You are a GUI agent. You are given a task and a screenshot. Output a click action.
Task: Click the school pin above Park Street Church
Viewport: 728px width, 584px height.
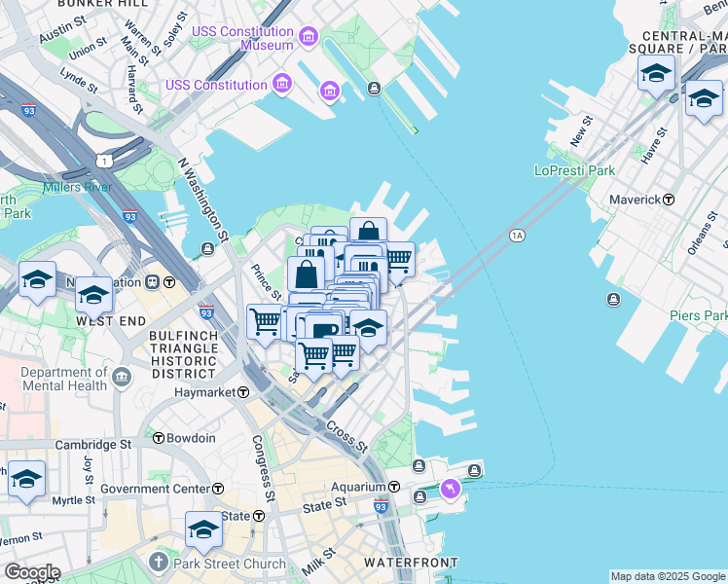[203, 532]
